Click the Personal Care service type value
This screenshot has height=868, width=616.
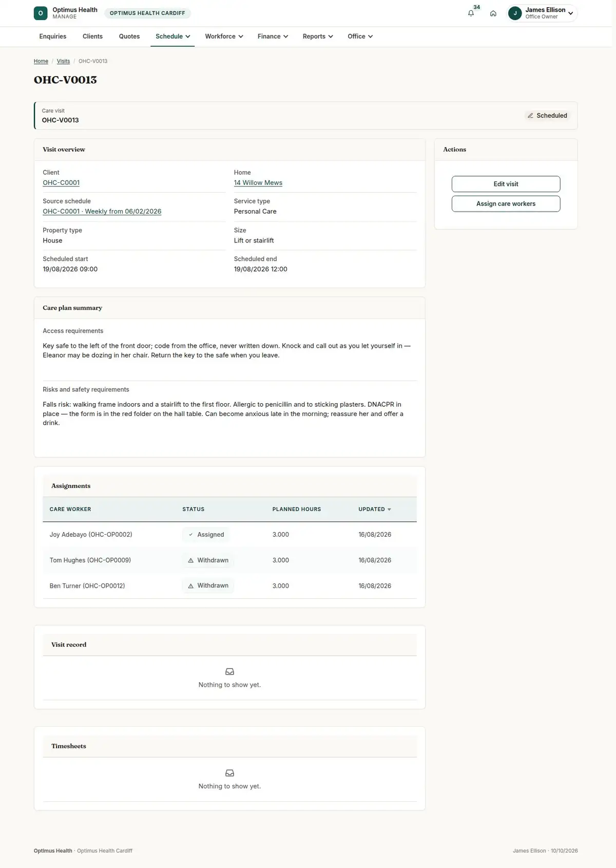click(255, 212)
